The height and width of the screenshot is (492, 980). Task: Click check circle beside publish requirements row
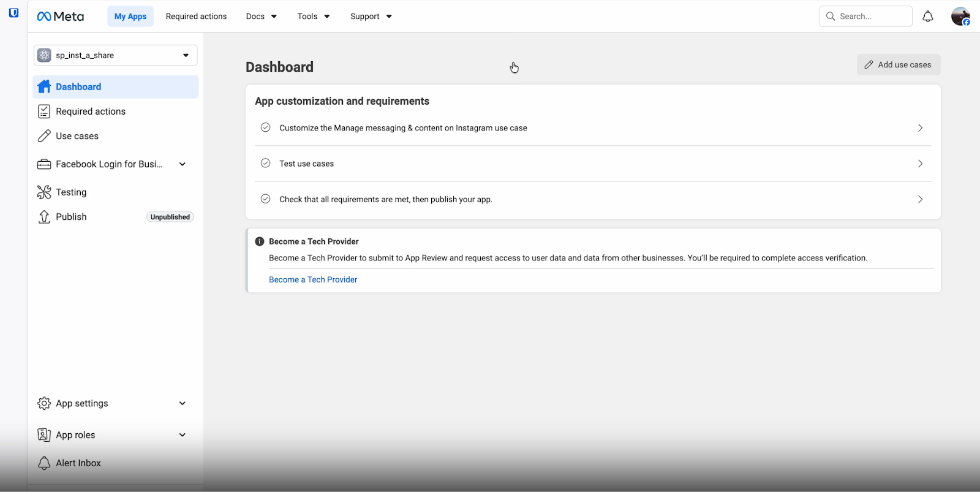click(265, 199)
